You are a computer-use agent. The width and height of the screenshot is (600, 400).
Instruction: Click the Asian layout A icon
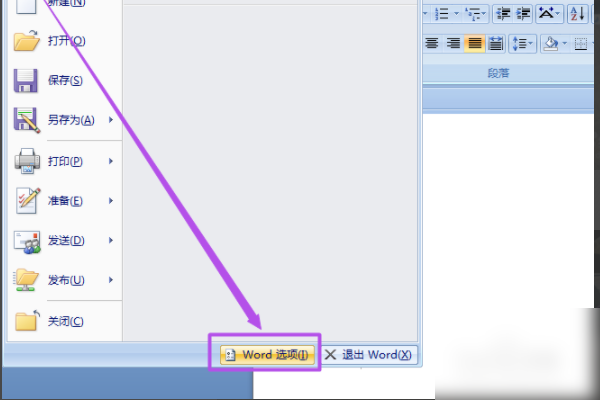pyautogui.click(x=546, y=14)
